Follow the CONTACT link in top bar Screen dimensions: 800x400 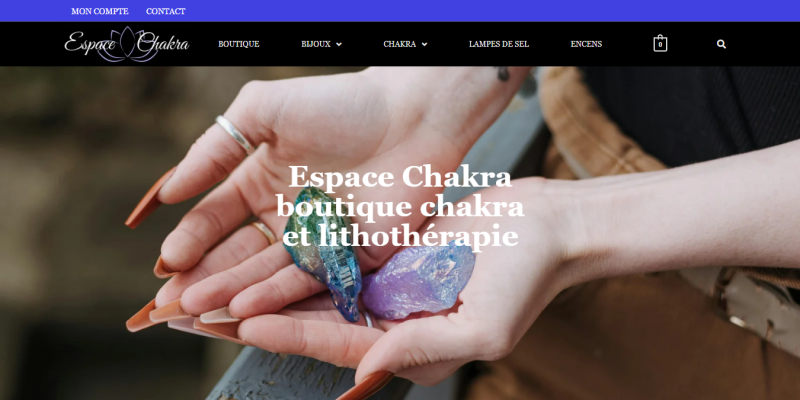(x=166, y=11)
